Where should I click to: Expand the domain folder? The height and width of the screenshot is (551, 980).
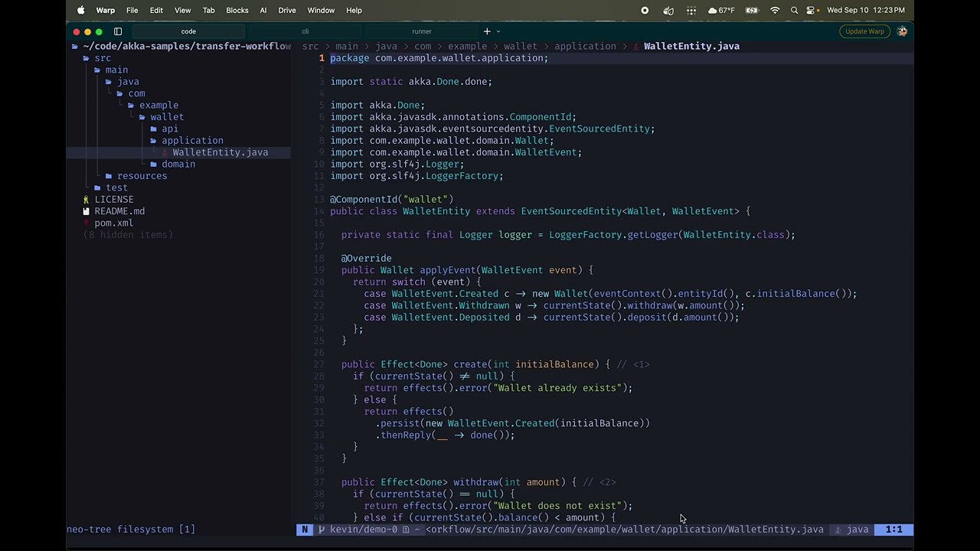(178, 164)
